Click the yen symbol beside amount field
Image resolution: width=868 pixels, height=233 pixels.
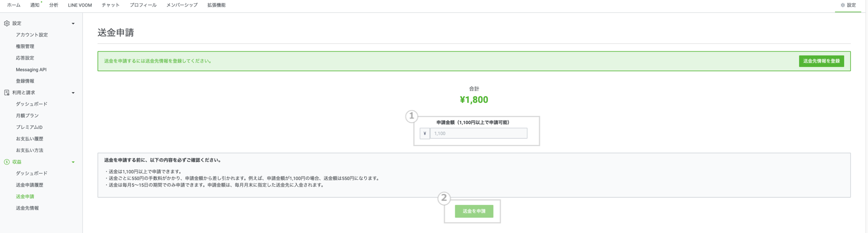coord(425,134)
